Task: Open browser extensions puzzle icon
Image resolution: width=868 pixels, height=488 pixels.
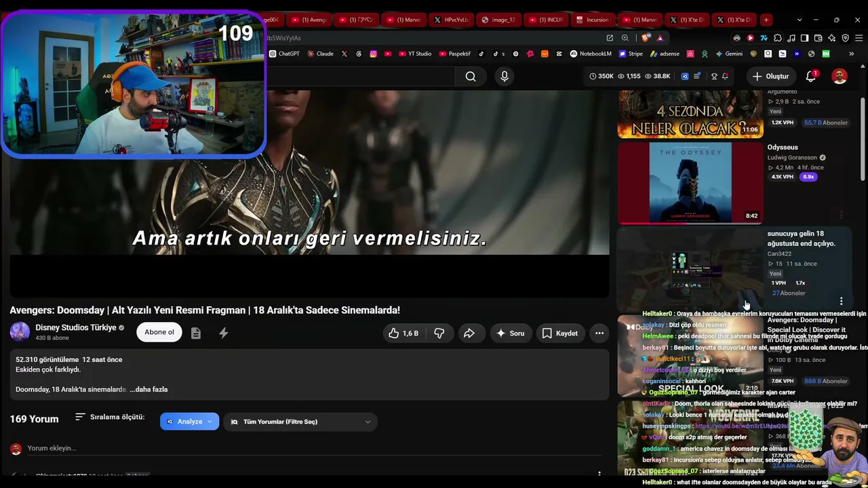Action: click(777, 38)
